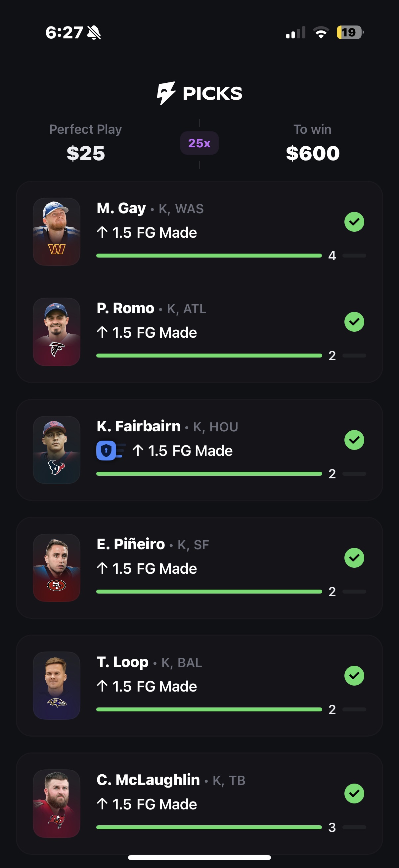Tap the up arrow on T. Loop's pick
This screenshot has width=399, height=868.
[x=102, y=686]
